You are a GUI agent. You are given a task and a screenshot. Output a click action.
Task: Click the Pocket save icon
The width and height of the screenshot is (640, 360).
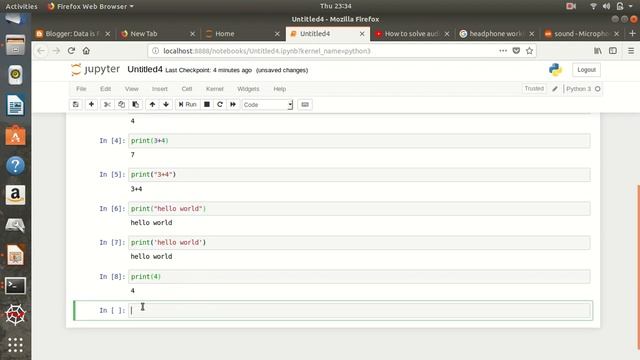(x=516, y=51)
